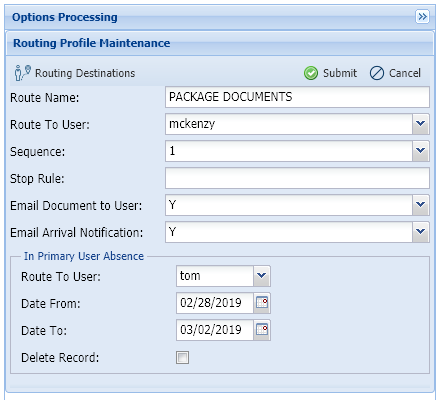Tick the Delete Record checkbox
This screenshot has width=440, height=400.
pos(182,357)
